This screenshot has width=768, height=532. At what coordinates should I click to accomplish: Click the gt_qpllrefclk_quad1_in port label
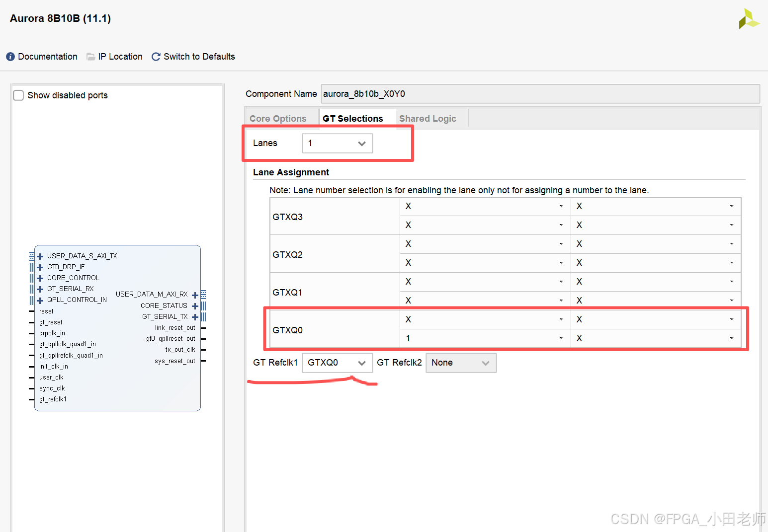tap(71, 356)
